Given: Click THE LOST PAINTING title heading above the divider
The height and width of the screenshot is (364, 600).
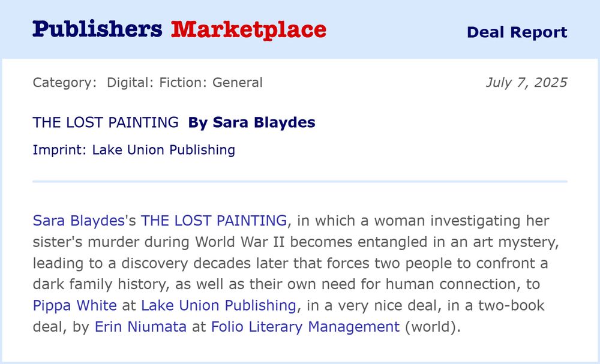Looking at the screenshot, I should [106, 123].
